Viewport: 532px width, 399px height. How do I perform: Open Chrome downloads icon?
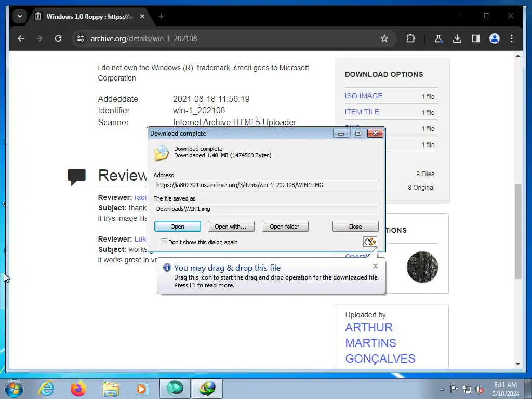(x=457, y=38)
